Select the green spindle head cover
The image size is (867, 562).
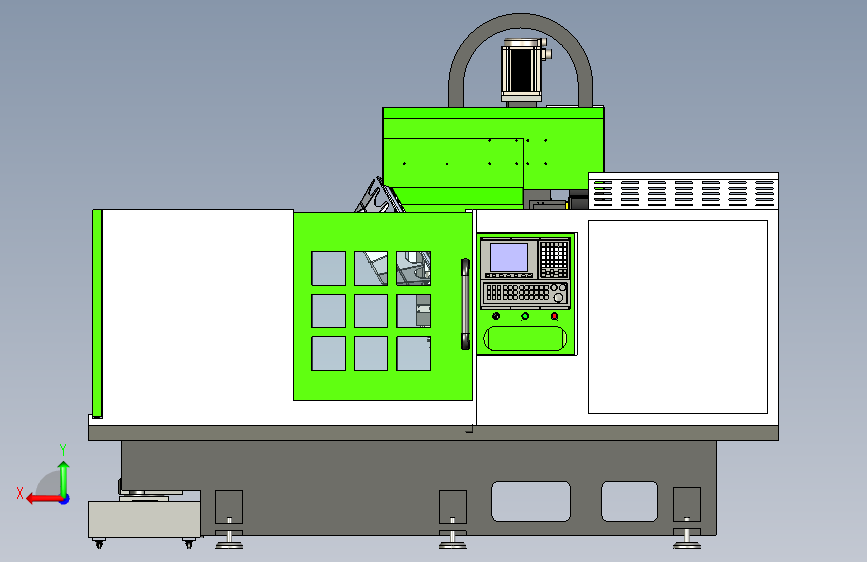493,158
